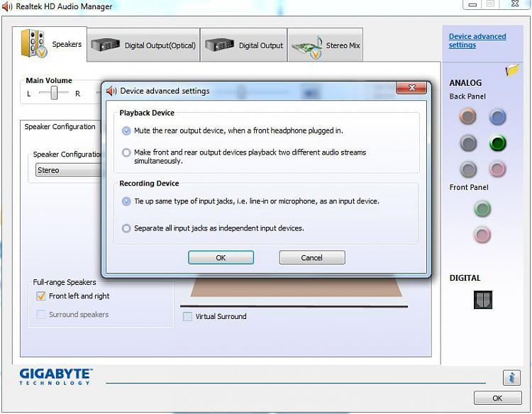Select Mute rear output device option
Image resolution: width=532 pixels, height=414 pixels.
pyautogui.click(x=126, y=131)
